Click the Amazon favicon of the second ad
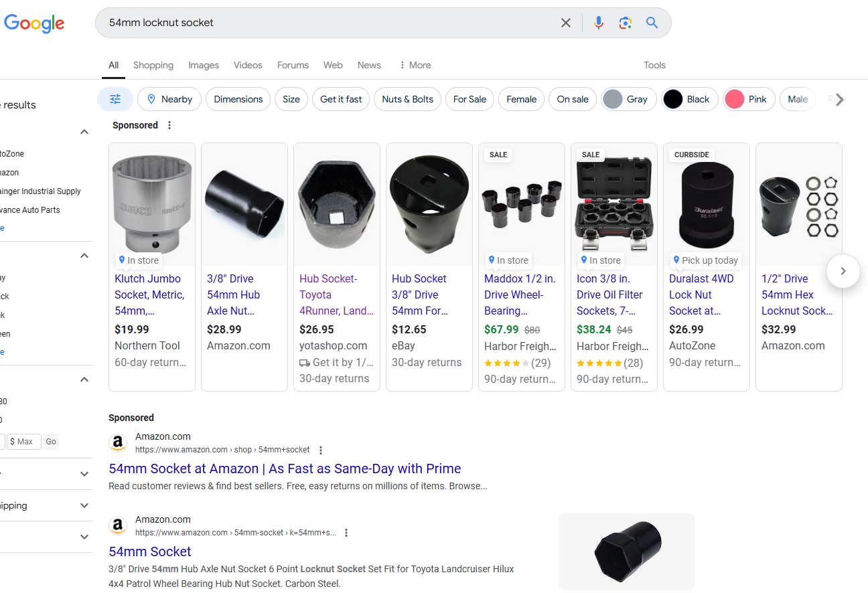 coord(118,526)
